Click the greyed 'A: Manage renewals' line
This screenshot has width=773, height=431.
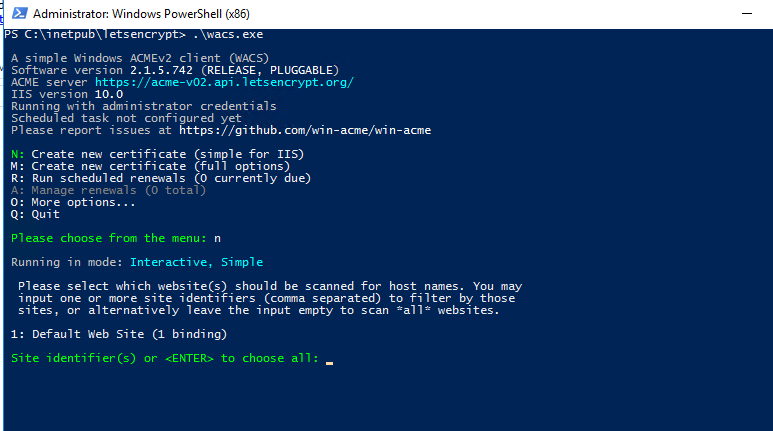coord(108,190)
